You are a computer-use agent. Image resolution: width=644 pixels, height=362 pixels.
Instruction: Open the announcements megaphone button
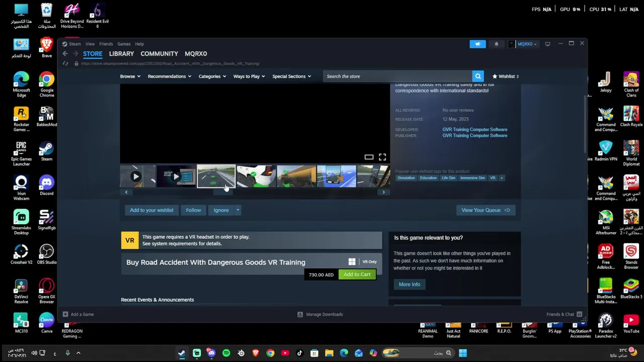[477, 44]
